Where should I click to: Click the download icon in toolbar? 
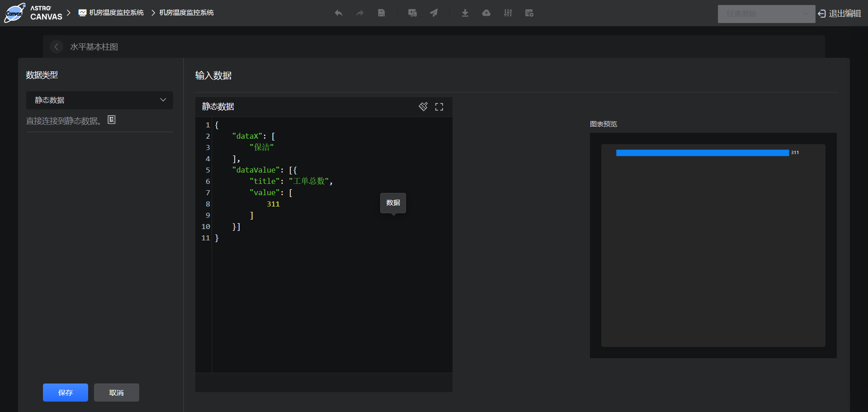pyautogui.click(x=465, y=13)
